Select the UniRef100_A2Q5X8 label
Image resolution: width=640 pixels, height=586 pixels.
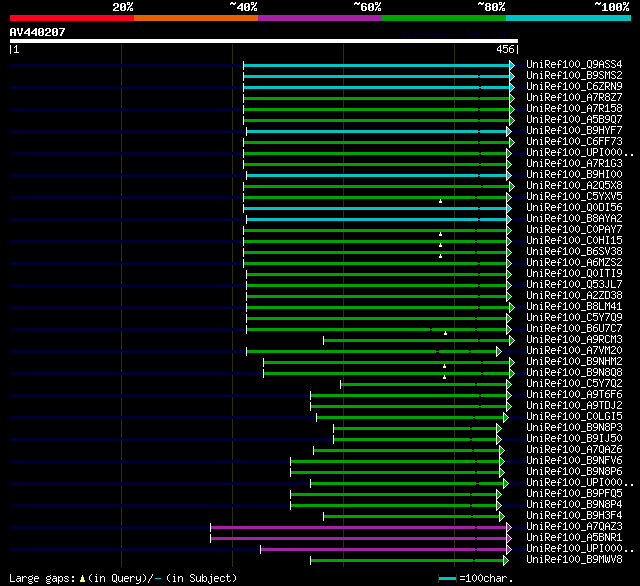[574, 186]
